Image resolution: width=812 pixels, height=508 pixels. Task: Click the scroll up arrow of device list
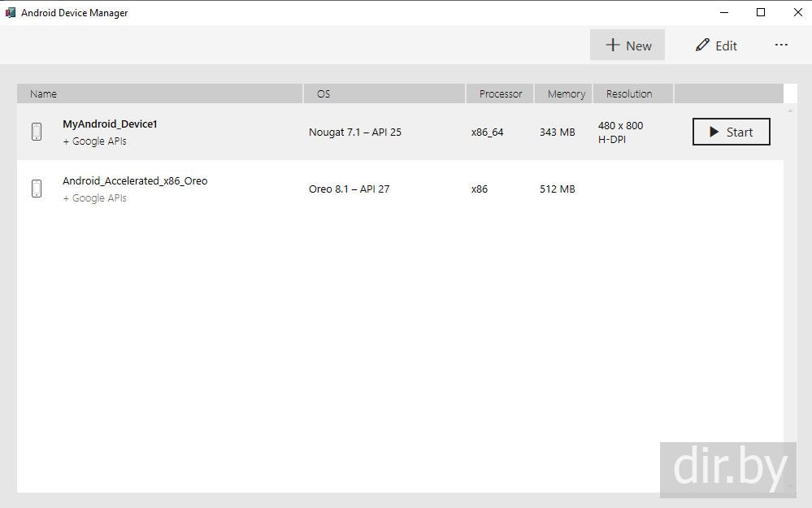tap(790, 111)
